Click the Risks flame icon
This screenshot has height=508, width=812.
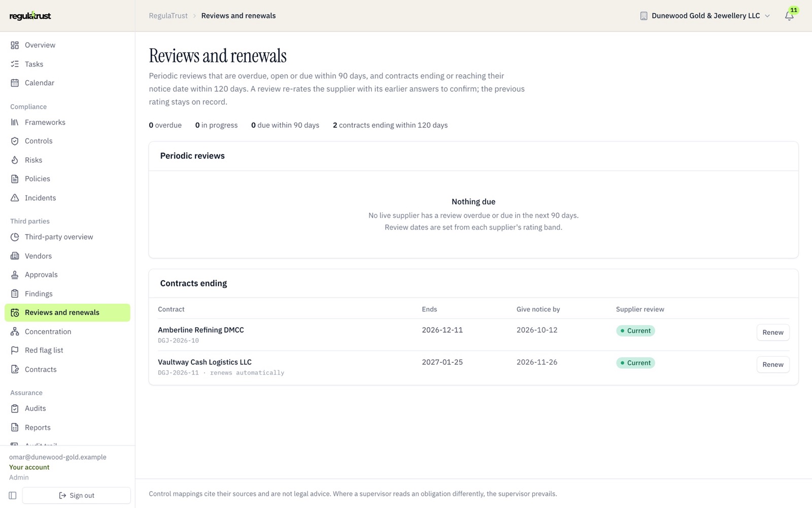tap(15, 160)
